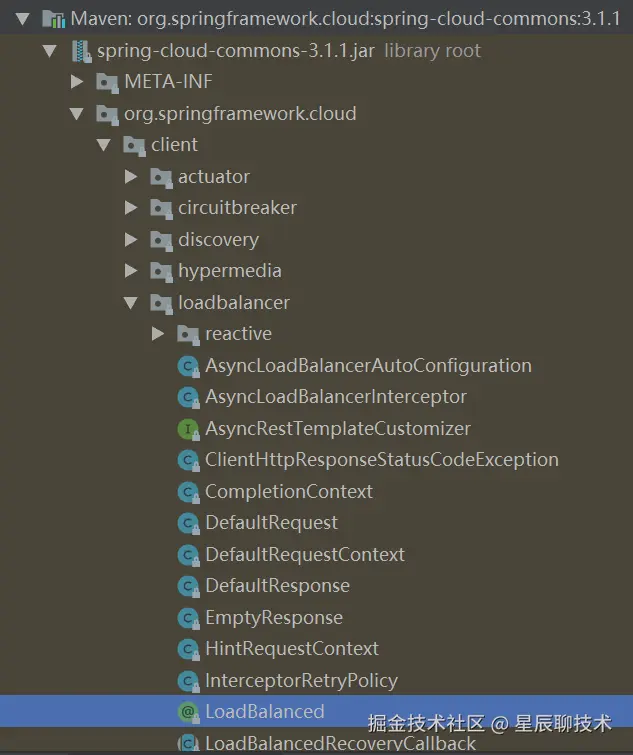Open DefaultRequest class
Screen dimensions: 633x755
tap(271, 523)
